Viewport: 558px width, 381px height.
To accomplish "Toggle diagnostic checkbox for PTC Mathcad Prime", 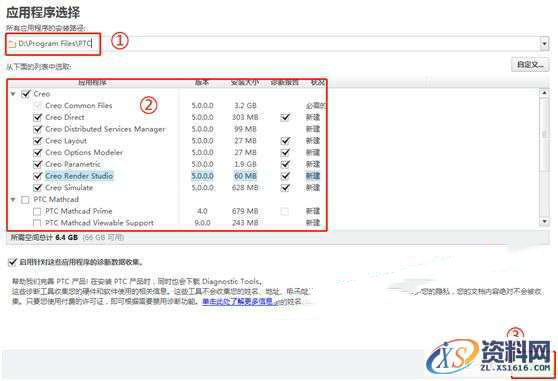I will (285, 212).
